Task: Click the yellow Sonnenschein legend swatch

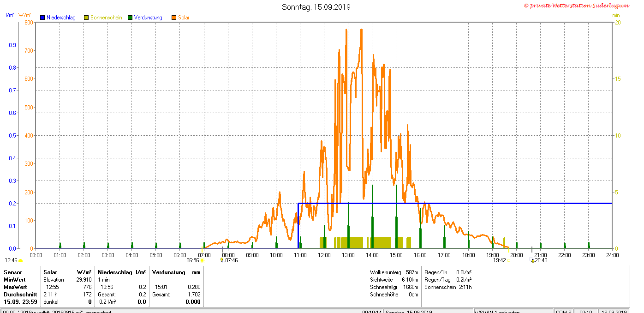Action: click(x=86, y=18)
